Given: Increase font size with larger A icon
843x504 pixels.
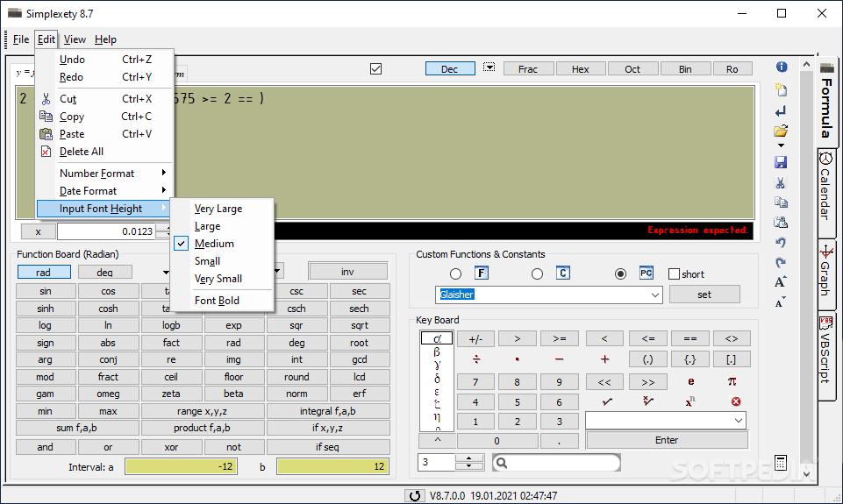Looking at the screenshot, I should (780, 282).
